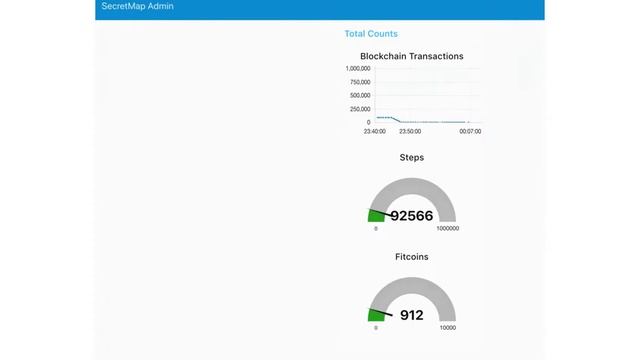Click the 500,000 y-axis label
This screenshot has height=360, width=640.
coord(360,96)
